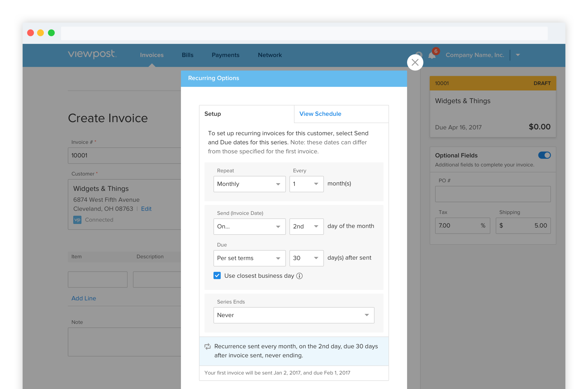588x389 pixels.
Task: Open the Every month count dropdown
Action: pyautogui.click(x=306, y=184)
